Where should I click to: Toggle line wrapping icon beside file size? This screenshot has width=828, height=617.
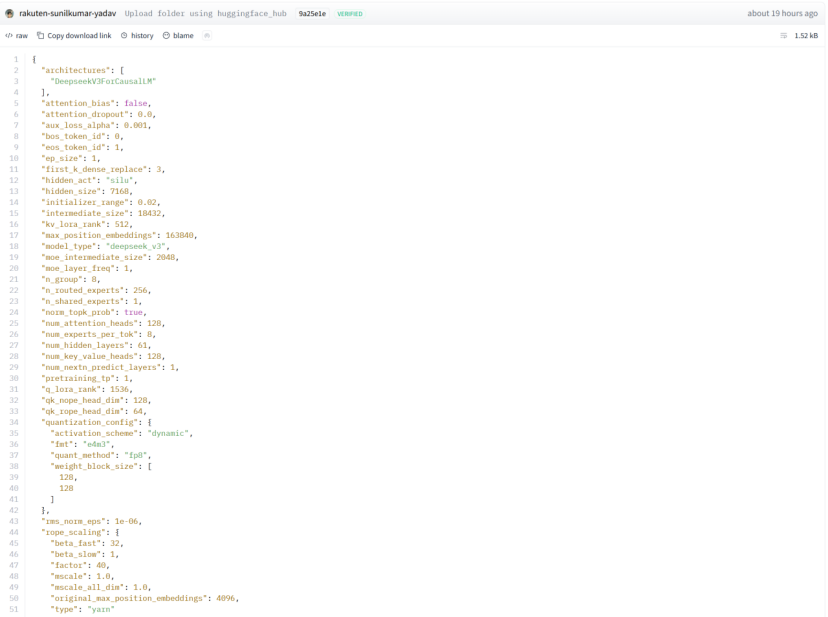point(783,35)
